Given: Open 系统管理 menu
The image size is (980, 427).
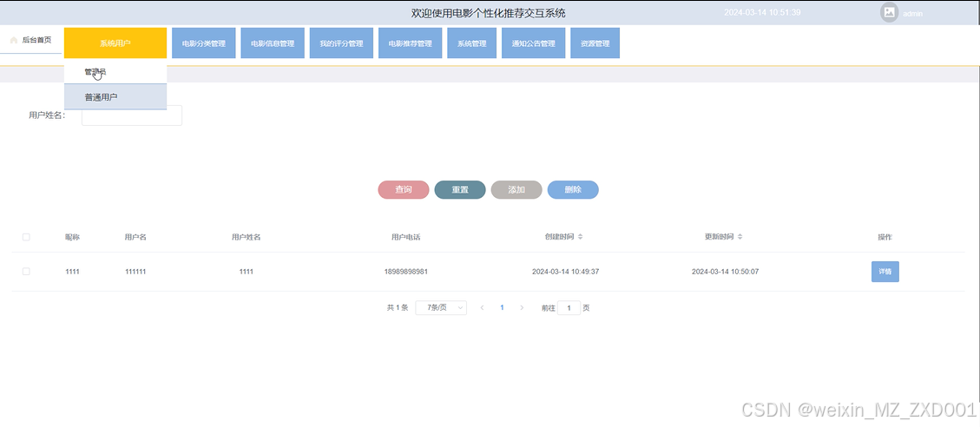Looking at the screenshot, I should [x=472, y=43].
